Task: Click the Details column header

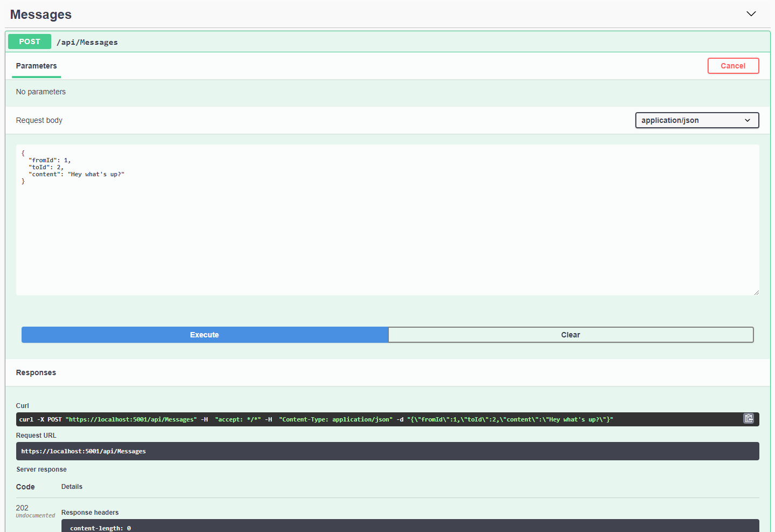Action: [x=72, y=487]
